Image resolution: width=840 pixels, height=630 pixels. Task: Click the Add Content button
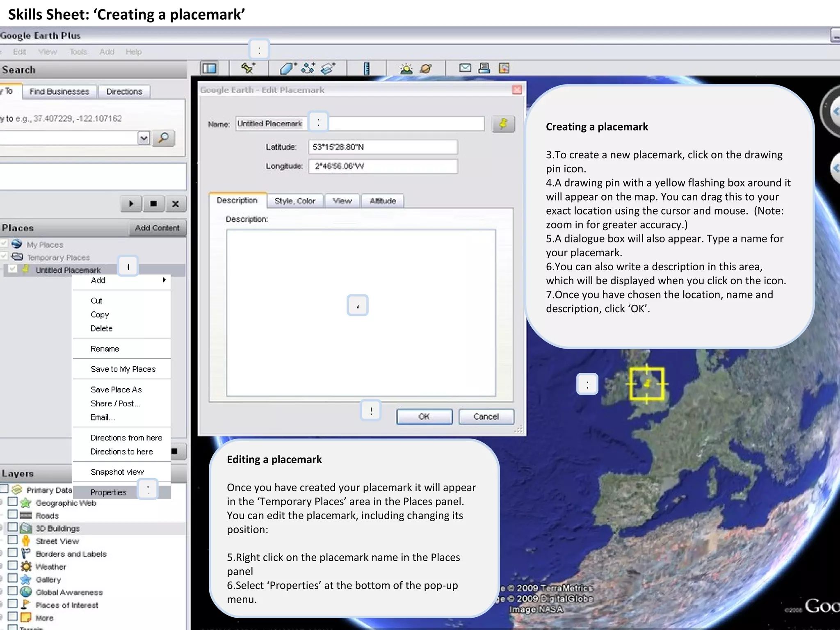point(157,228)
